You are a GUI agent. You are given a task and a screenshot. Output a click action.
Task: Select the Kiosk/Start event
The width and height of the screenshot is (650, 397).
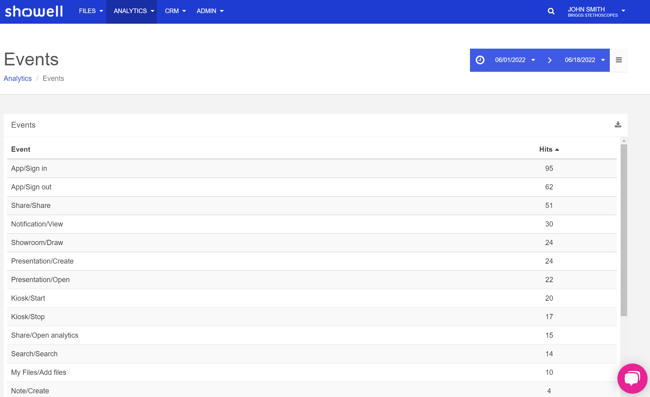click(312, 298)
